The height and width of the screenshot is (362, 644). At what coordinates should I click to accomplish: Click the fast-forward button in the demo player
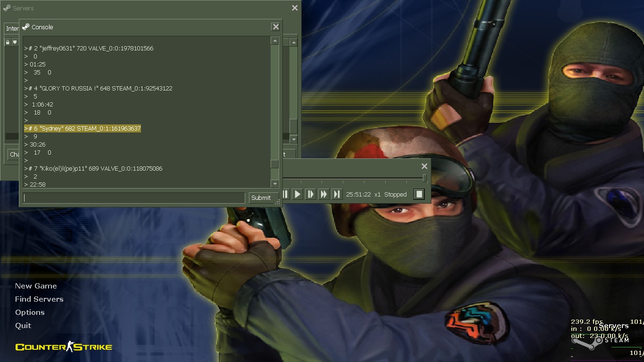click(323, 194)
